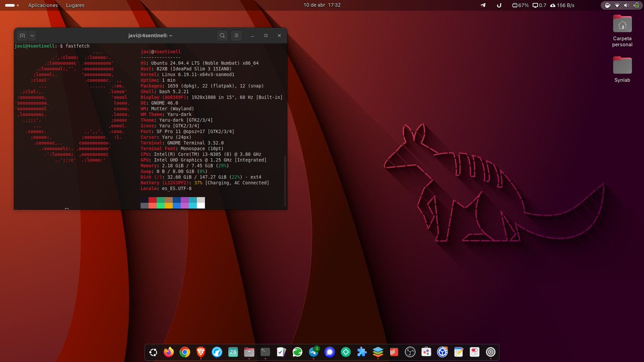
Task: Open the terminal hamburger menu
Action: tap(237, 35)
